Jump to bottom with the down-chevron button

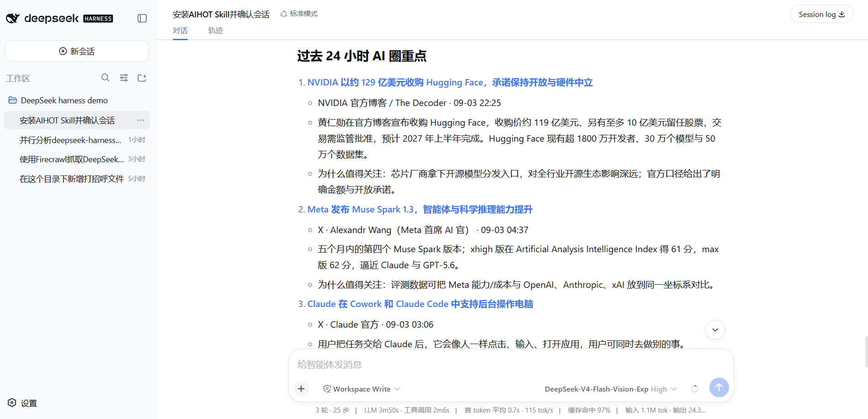(715, 329)
